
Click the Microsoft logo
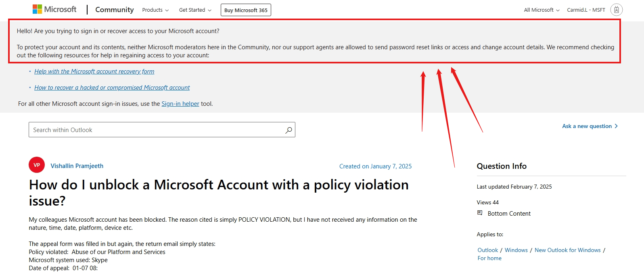[54, 9]
